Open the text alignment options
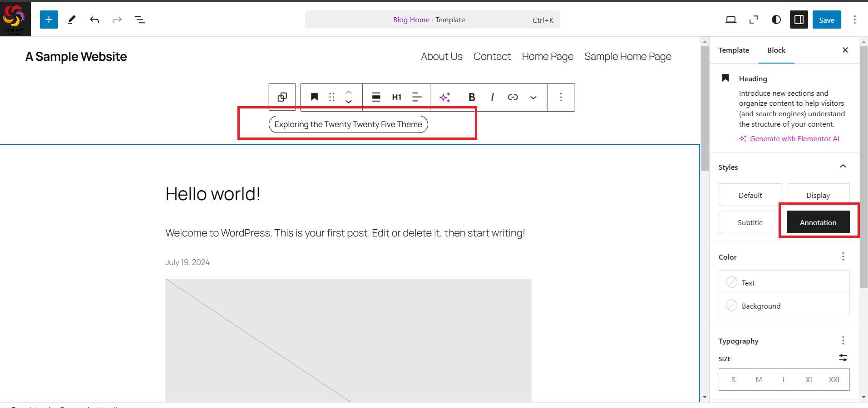The height and width of the screenshot is (408, 868). pyautogui.click(x=417, y=97)
